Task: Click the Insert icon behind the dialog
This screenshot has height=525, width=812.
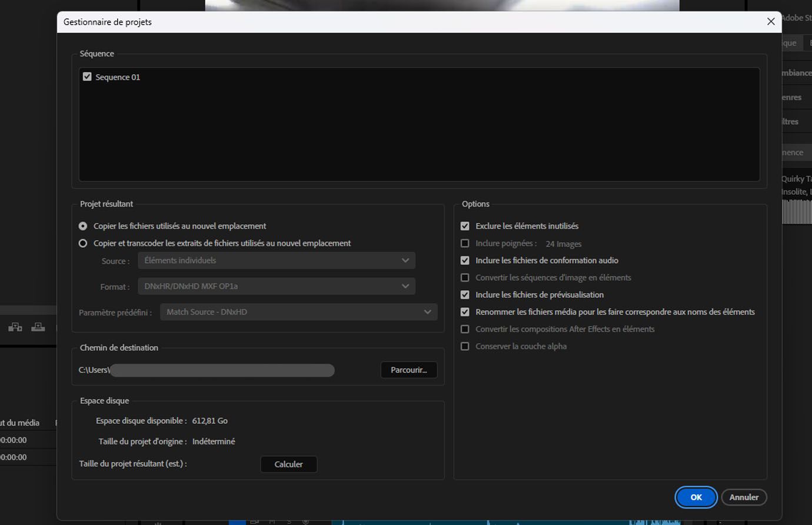Action: (x=15, y=327)
